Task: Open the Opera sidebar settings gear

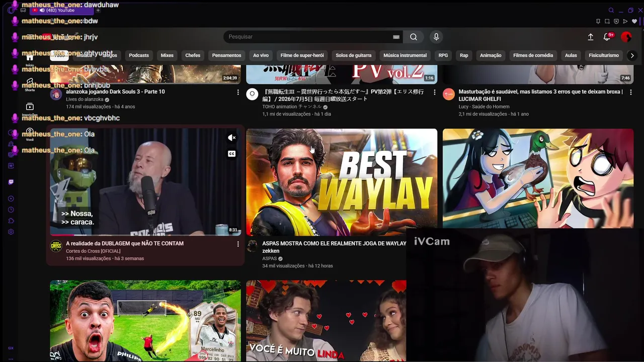Action: pos(11,232)
